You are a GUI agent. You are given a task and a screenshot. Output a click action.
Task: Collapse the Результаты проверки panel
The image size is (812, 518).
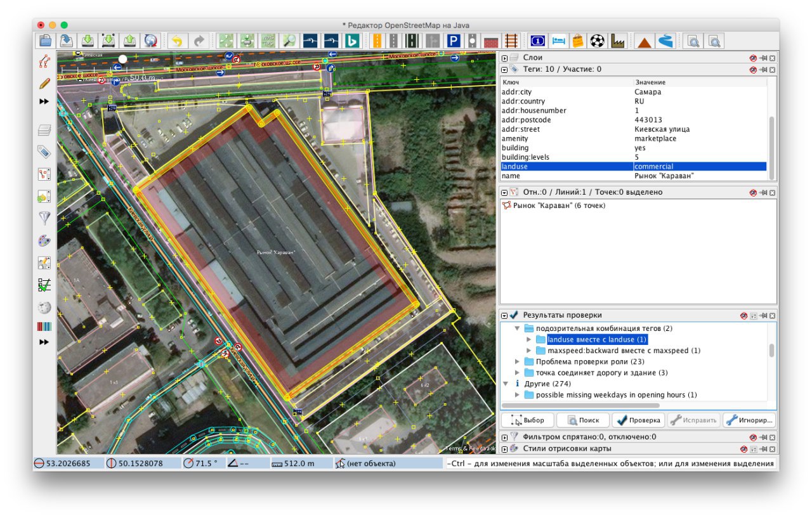coord(505,315)
